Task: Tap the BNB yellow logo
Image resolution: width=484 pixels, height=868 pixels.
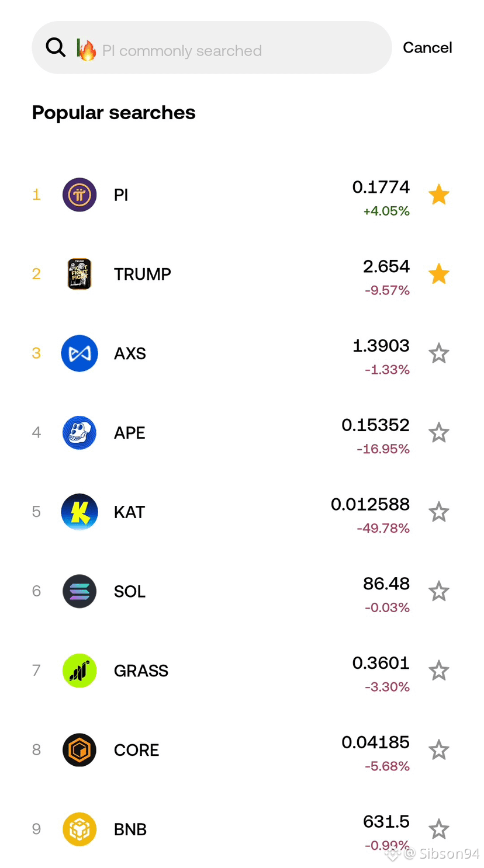Action: coord(79,829)
